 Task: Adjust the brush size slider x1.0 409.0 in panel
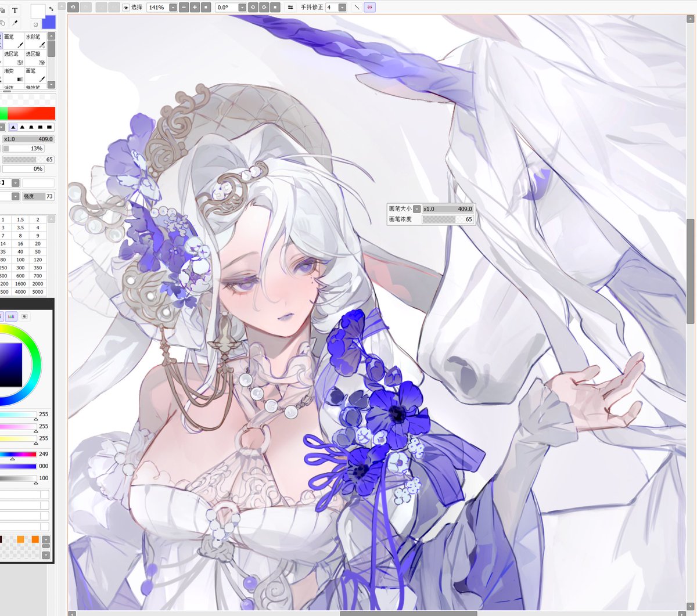pos(28,139)
